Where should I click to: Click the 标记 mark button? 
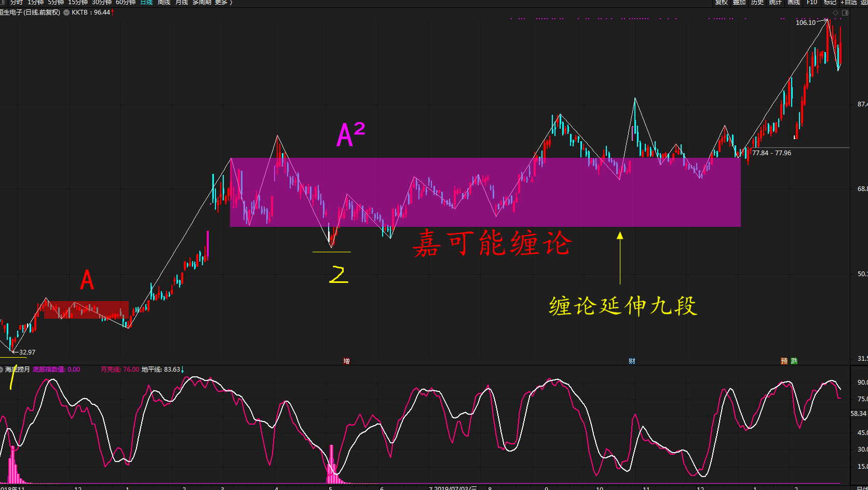click(830, 2)
